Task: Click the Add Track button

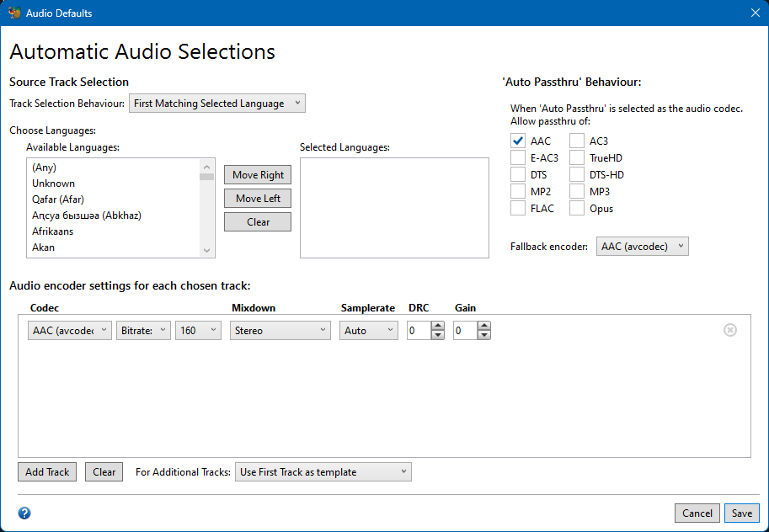Action: click(47, 472)
